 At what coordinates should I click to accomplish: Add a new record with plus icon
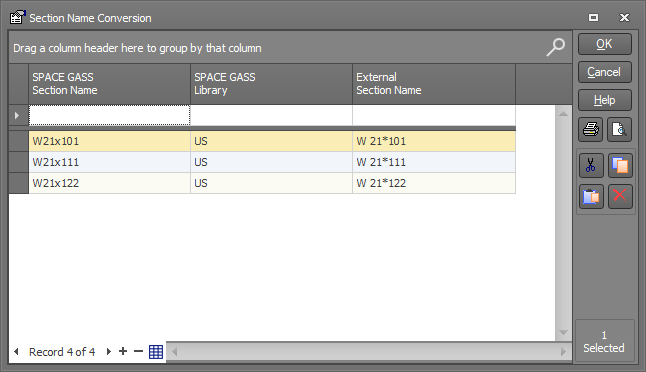(x=123, y=351)
